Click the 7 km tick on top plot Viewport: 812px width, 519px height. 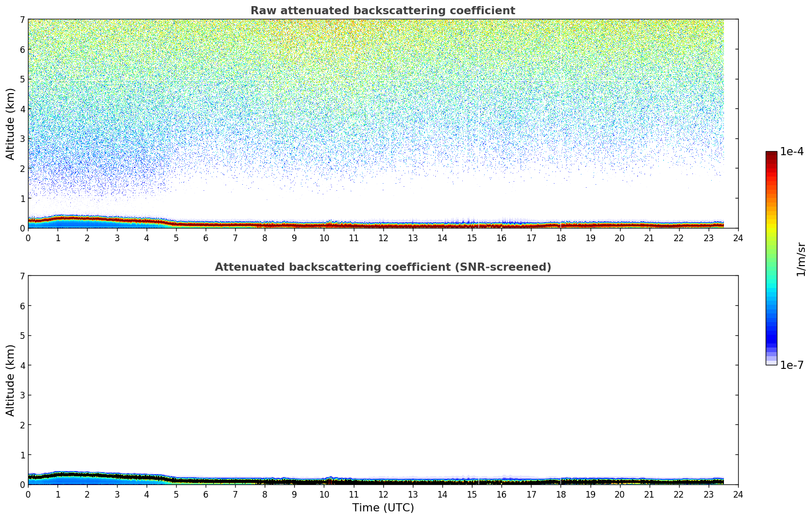pyautogui.click(x=22, y=20)
